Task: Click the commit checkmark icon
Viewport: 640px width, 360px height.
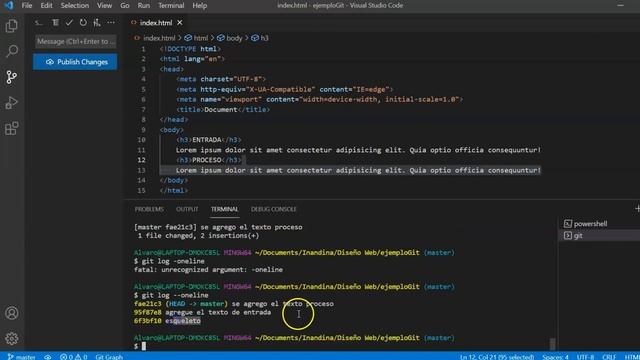Action: click(69, 22)
